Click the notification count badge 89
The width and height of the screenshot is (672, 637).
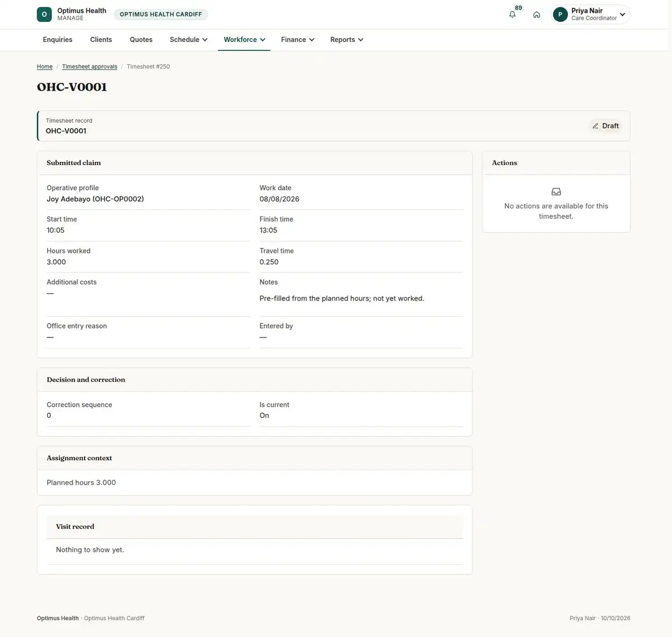519,8
